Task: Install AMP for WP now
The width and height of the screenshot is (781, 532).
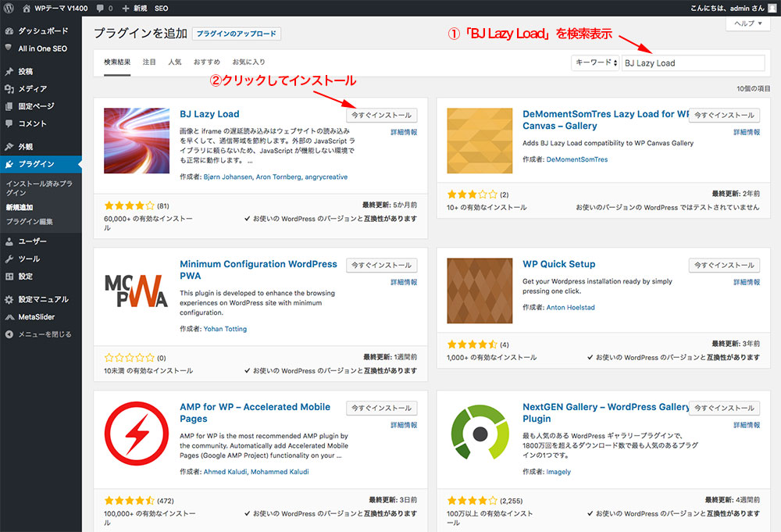Action: [382, 408]
